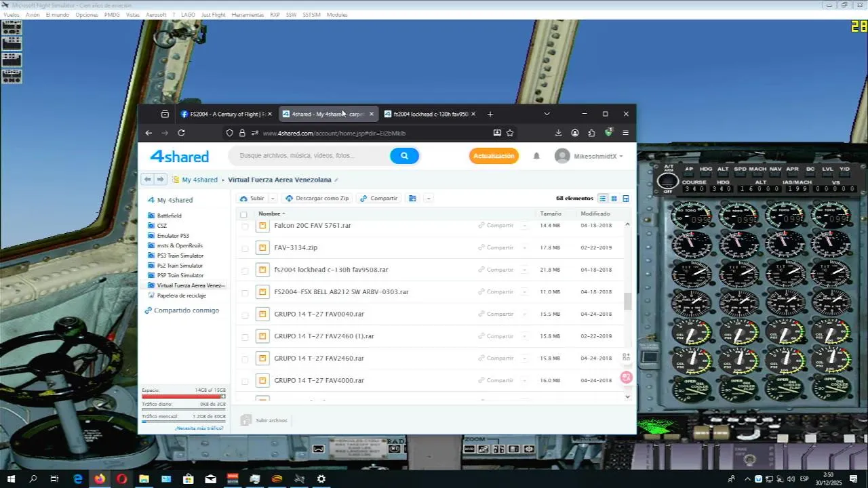Switch to fs2004 lockhead c-130h browser tab
The width and height of the screenshot is (868, 488).
430,114
